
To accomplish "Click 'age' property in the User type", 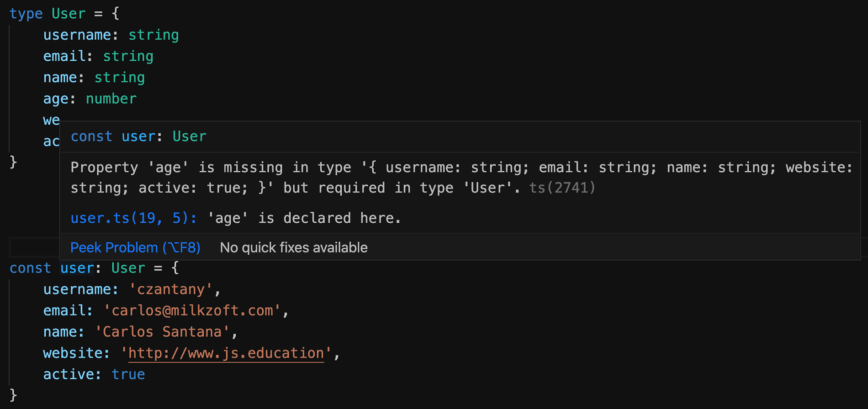I will 56,99.
